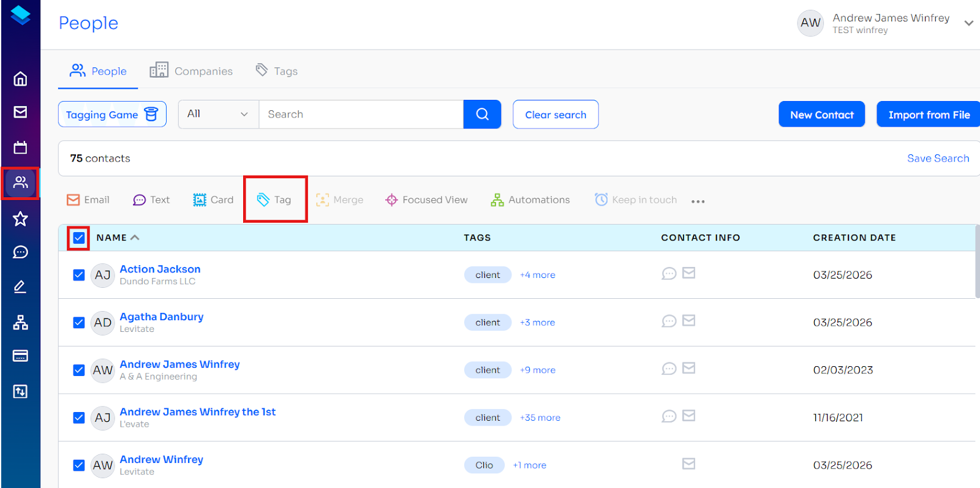
Task: Click the Text message action
Action: click(151, 200)
